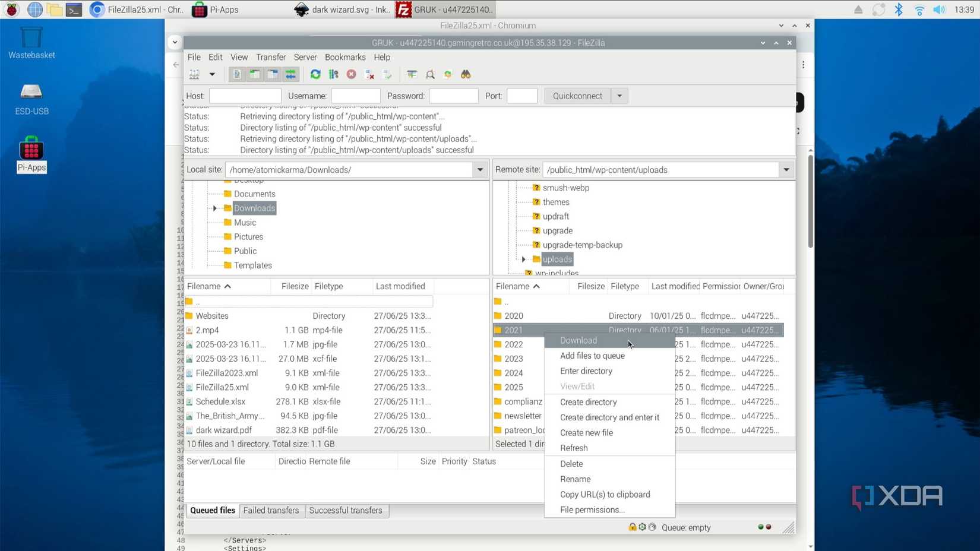Image resolution: width=980 pixels, height=551 pixels.
Task: Open the Bookmarks menu
Action: pyautogui.click(x=345, y=57)
